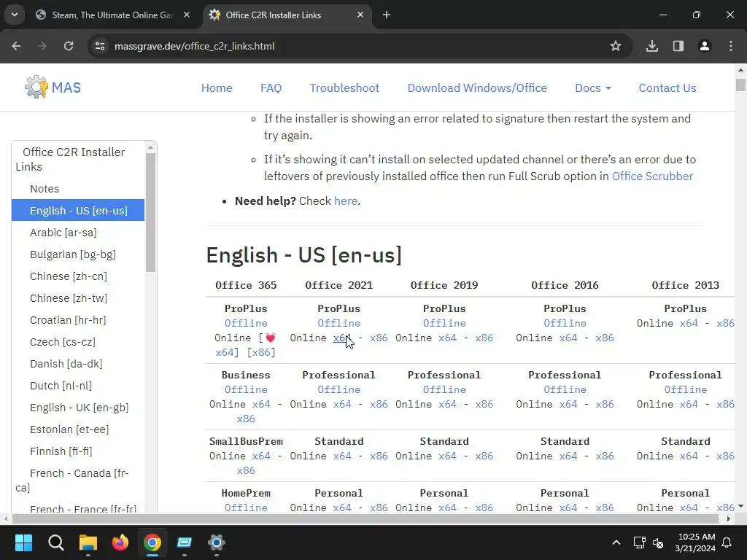Viewport: 747px width, 560px height.
Task: Download Office 2016 Personal Online x64
Action: pyautogui.click(x=568, y=507)
